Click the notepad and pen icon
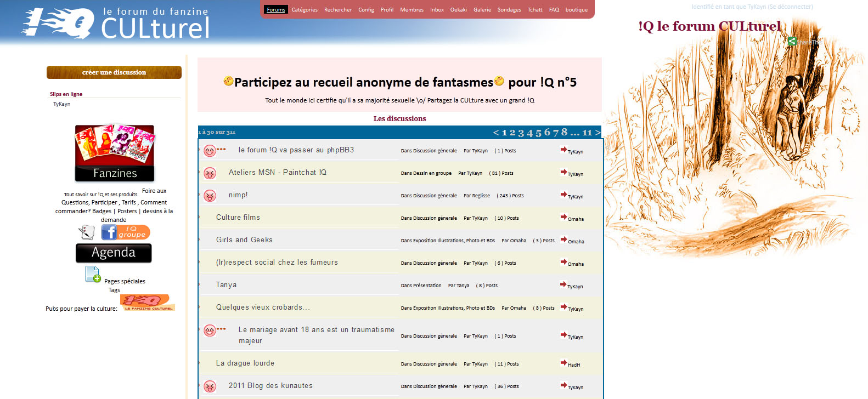 87,232
